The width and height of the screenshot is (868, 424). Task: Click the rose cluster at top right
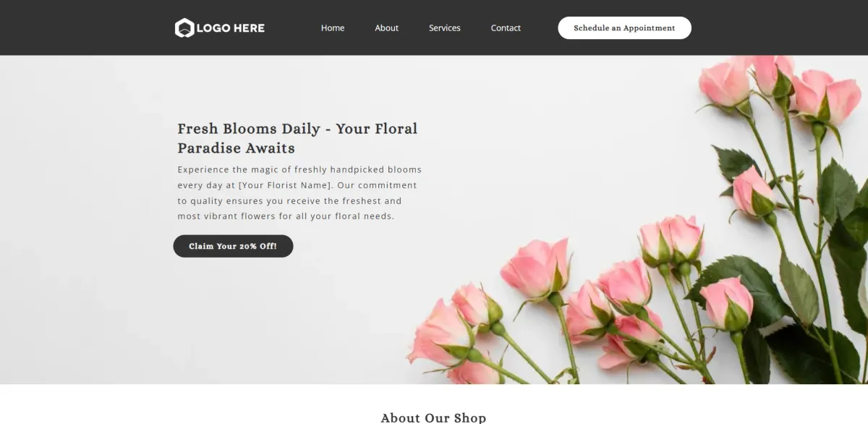point(780,85)
